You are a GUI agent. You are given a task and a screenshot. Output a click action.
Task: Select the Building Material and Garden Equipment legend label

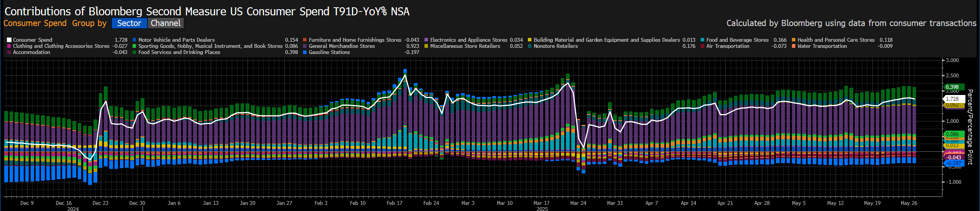click(607, 40)
